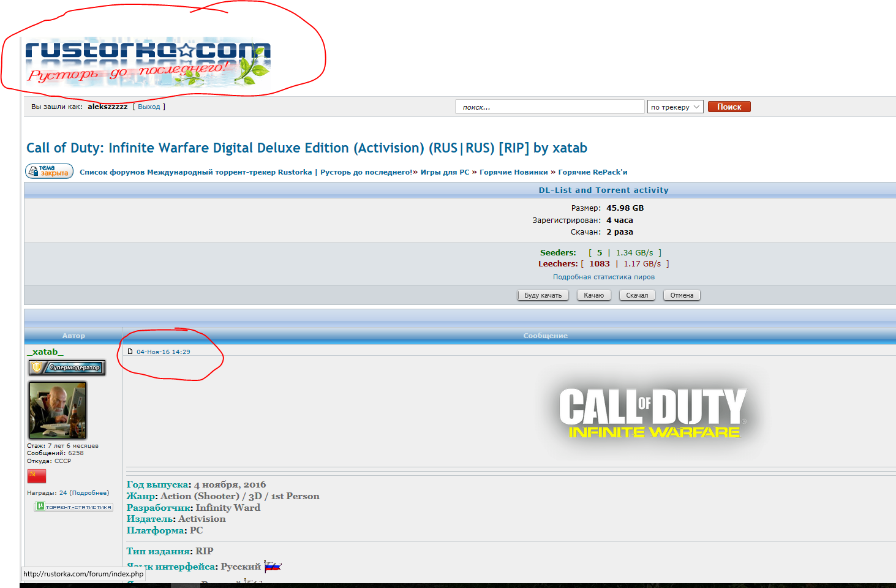Open the 'Горячие Новинки' breadcrumb
The width and height of the screenshot is (896, 588).
point(513,172)
